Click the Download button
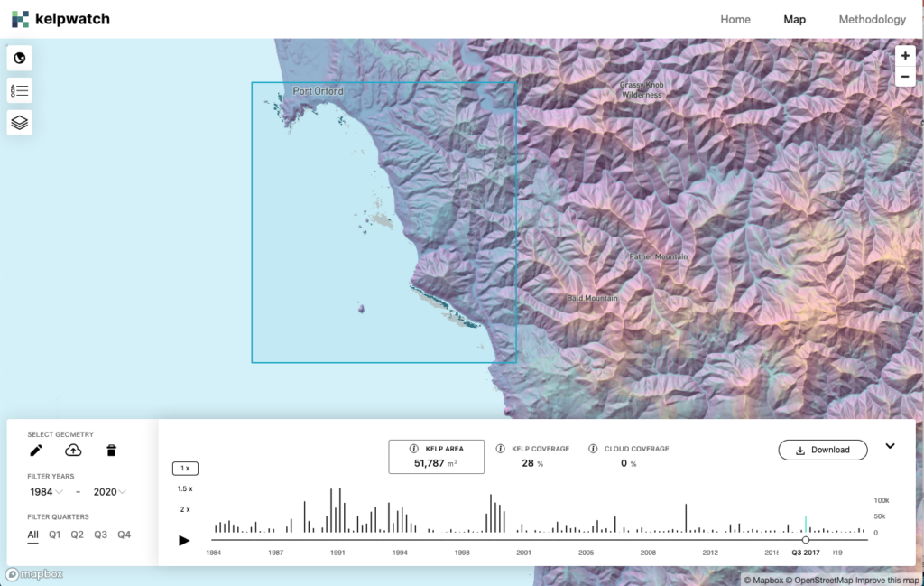The width and height of the screenshot is (924, 586). [822, 450]
